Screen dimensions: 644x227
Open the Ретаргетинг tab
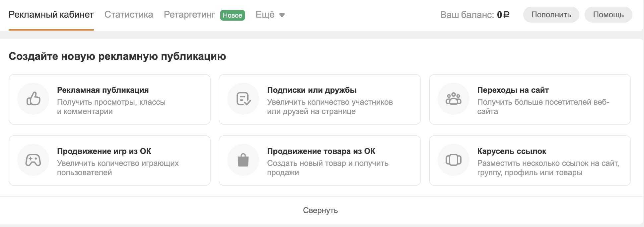click(x=189, y=15)
